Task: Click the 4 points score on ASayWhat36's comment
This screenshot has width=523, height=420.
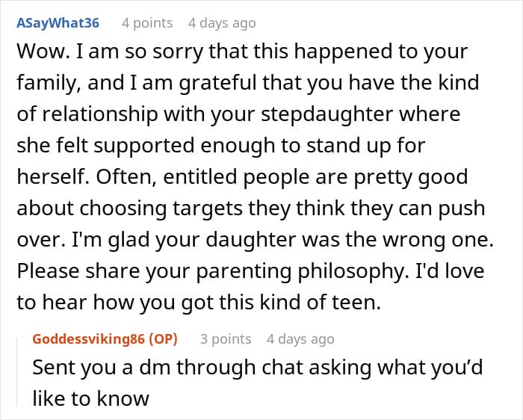Action: pos(147,23)
